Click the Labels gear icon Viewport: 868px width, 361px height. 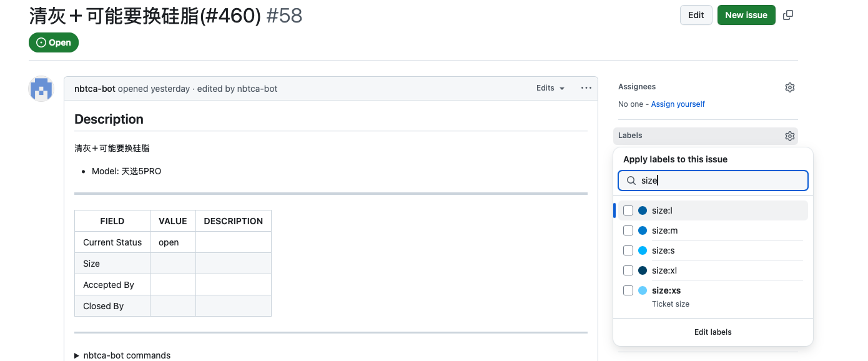click(789, 136)
